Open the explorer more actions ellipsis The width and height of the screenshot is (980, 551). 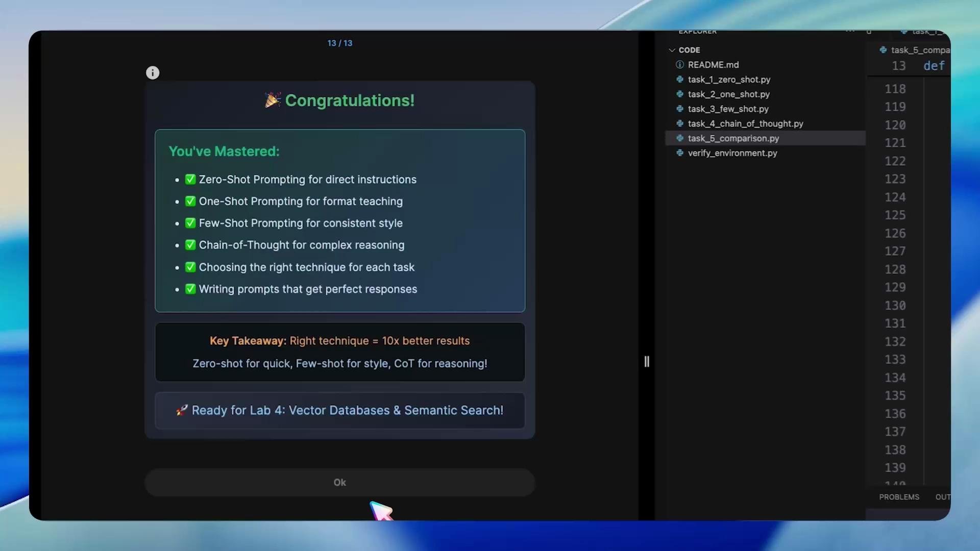coord(850,32)
